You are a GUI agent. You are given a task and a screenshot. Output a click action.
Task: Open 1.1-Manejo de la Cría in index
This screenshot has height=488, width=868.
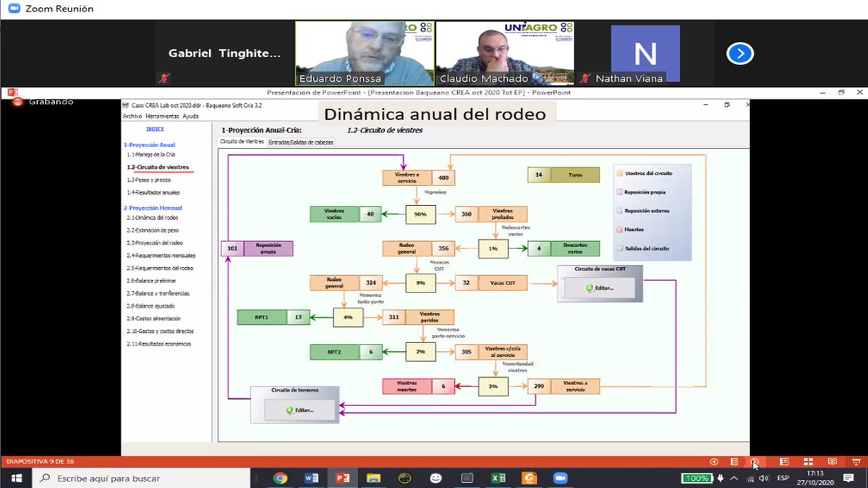click(x=151, y=154)
